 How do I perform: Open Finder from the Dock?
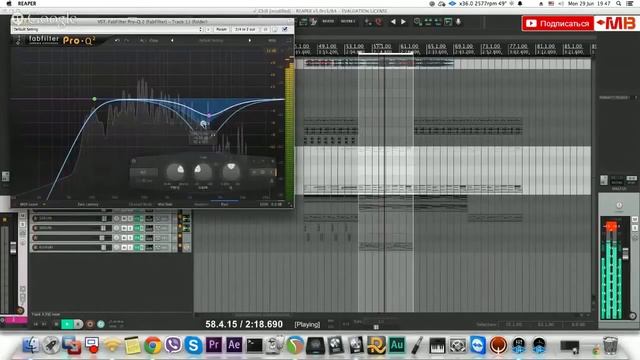[31, 345]
